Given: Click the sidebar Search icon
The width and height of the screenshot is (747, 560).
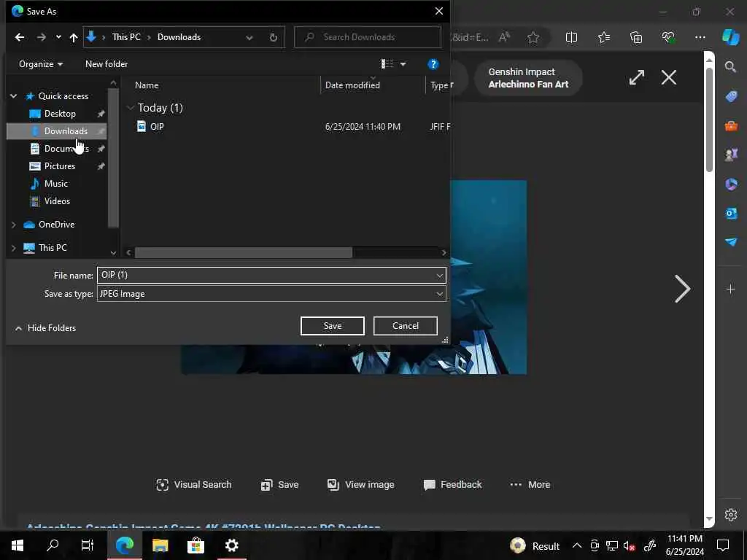Looking at the screenshot, I should click(730, 66).
